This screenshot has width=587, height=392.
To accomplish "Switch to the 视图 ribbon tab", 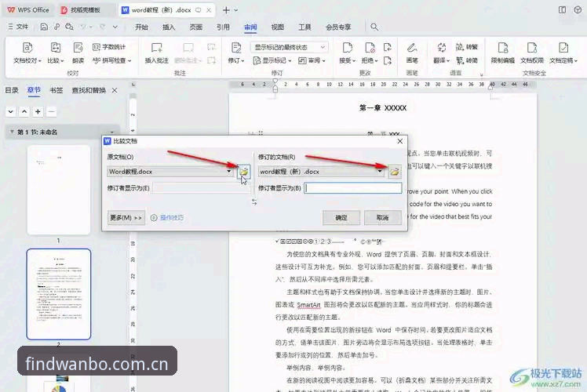I will [x=277, y=27].
